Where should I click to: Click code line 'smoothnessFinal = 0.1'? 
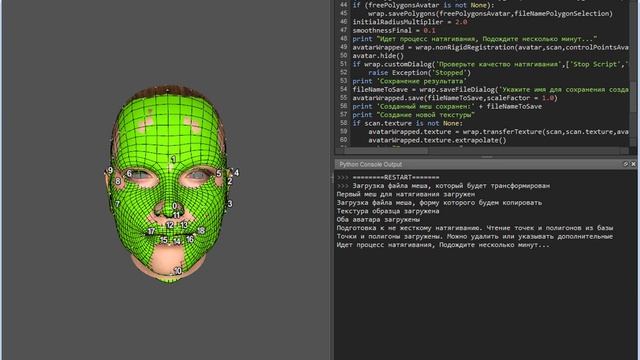point(394,31)
